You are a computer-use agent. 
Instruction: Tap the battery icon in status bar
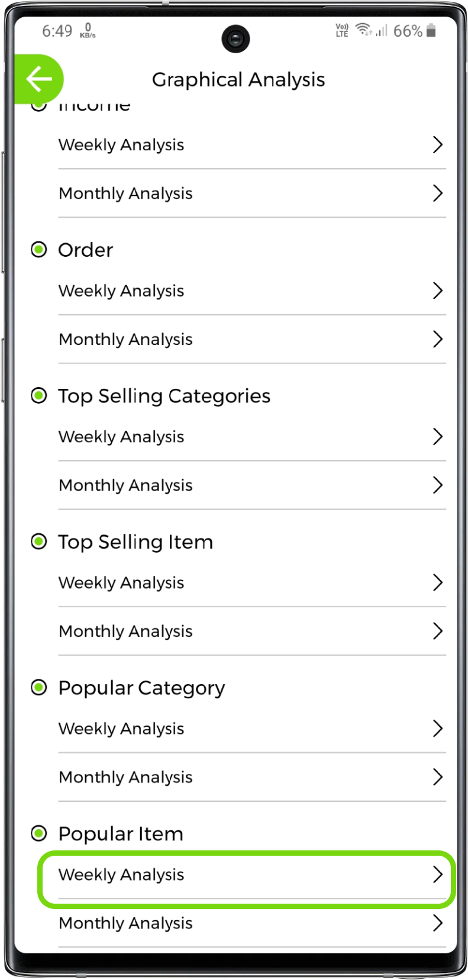431,30
